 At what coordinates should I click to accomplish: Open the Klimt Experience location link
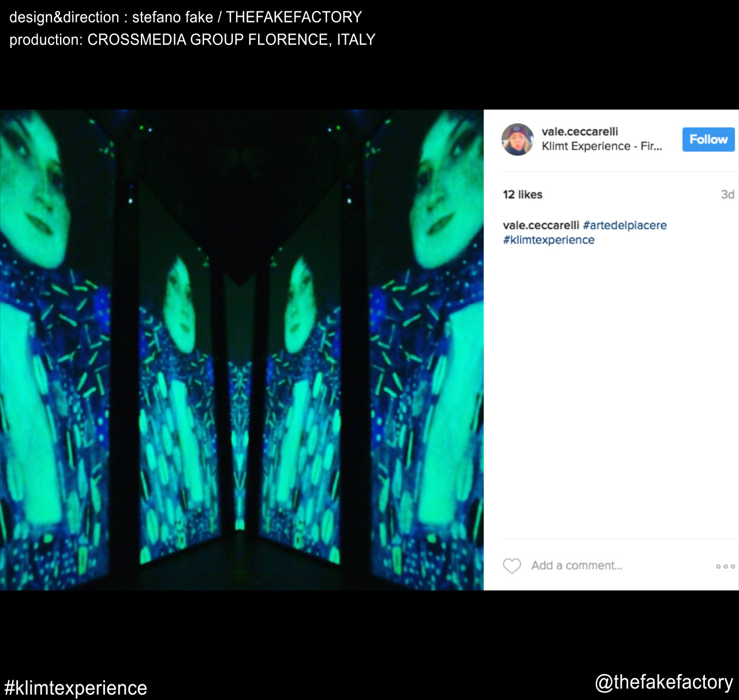pyautogui.click(x=602, y=146)
